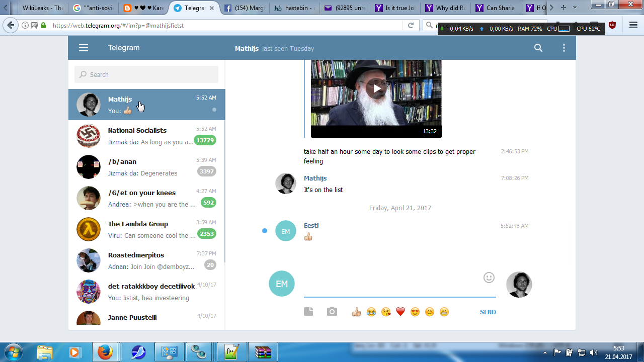
Task: Open the Roastedmerpitos chat
Action: click(146, 260)
